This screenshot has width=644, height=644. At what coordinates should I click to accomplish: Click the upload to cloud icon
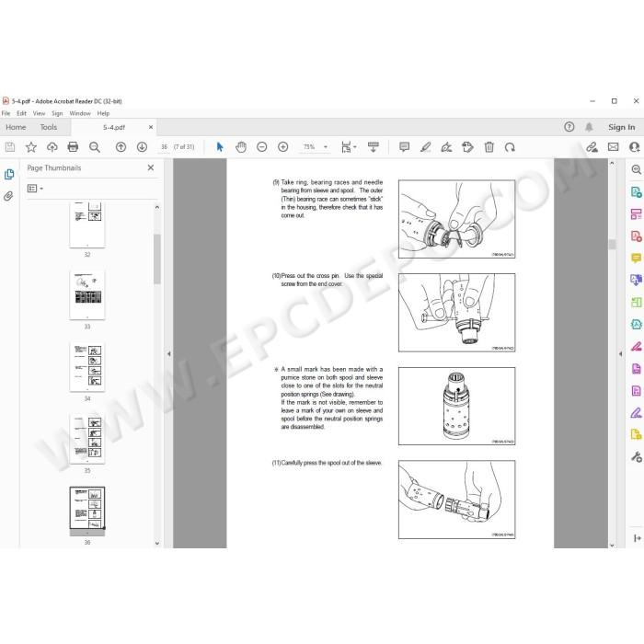coord(52,147)
